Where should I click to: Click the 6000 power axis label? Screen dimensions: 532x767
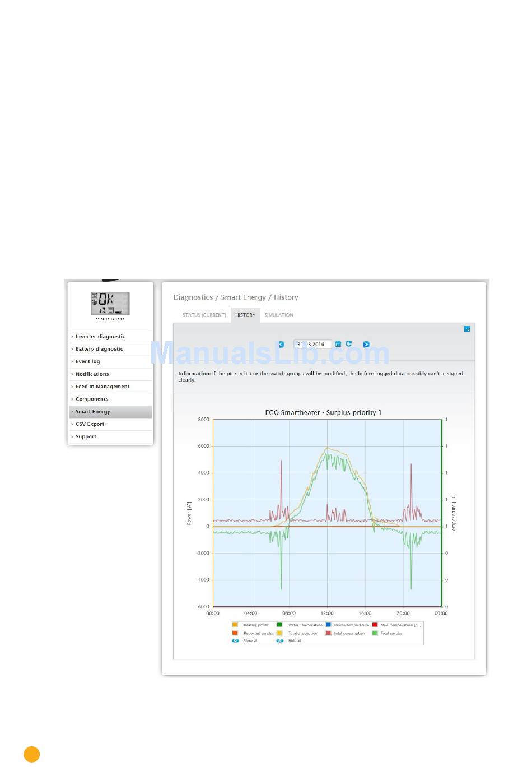click(x=204, y=447)
